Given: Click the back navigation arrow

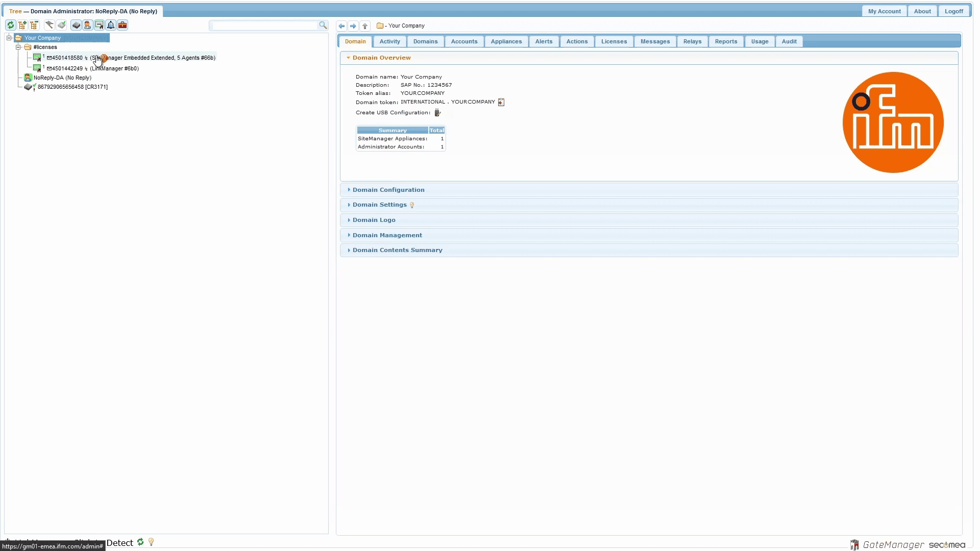Looking at the screenshot, I should (341, 26).
